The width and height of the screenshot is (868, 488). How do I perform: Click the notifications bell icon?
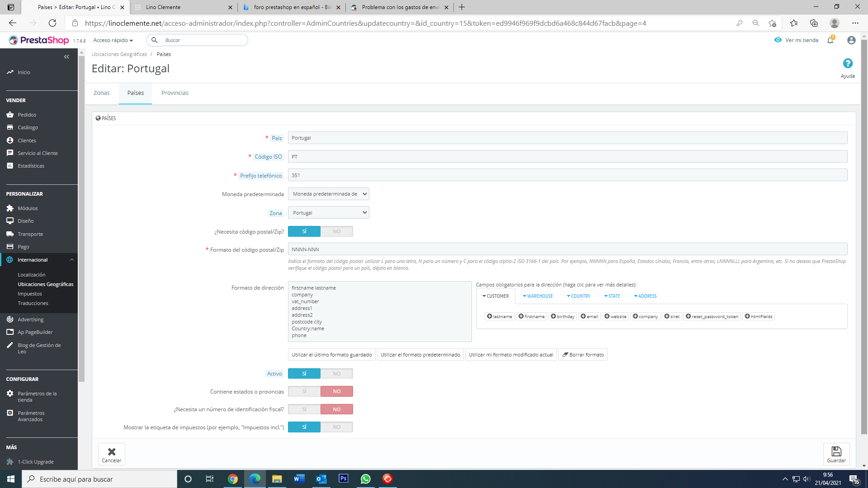click(x=830, y=40)
